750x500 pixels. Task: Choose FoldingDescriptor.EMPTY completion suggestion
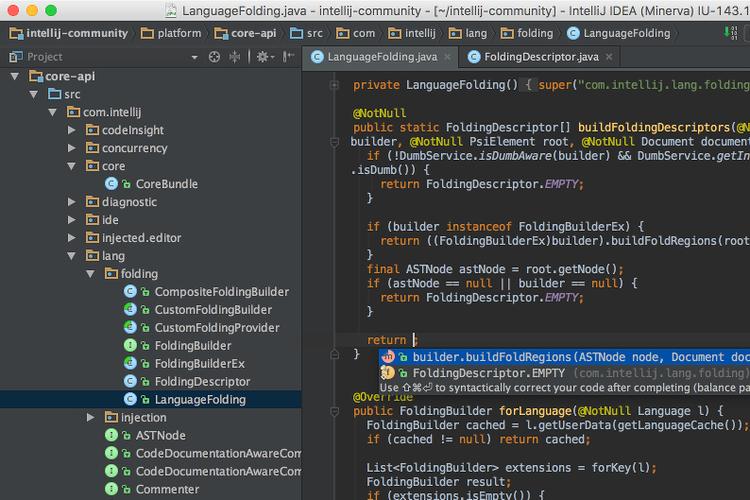tap(564, 373)
